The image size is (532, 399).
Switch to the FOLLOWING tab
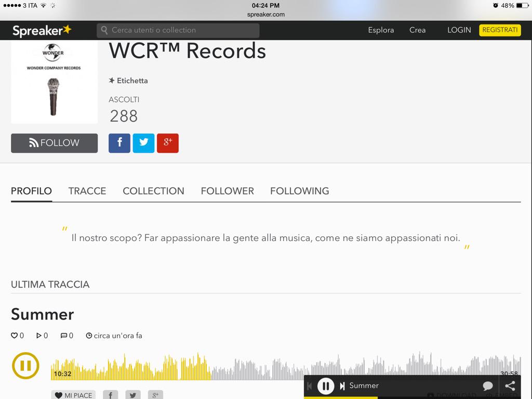pyautogui.click(x=300, y=191)
